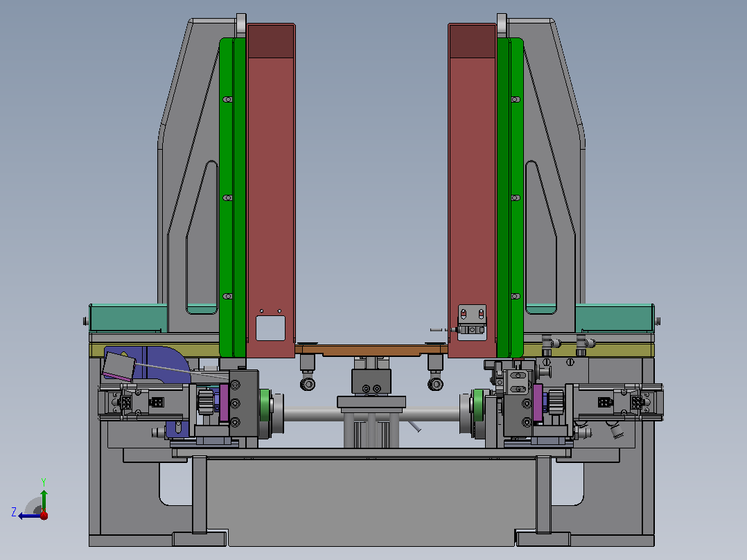
Task: Select the teal block on the left side
Action: pos(128,318)
